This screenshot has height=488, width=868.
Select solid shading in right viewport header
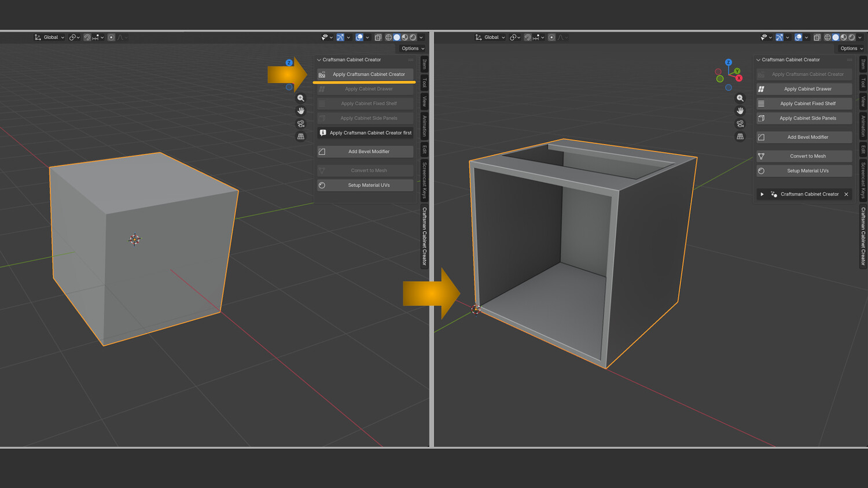(x=836, y=38)
